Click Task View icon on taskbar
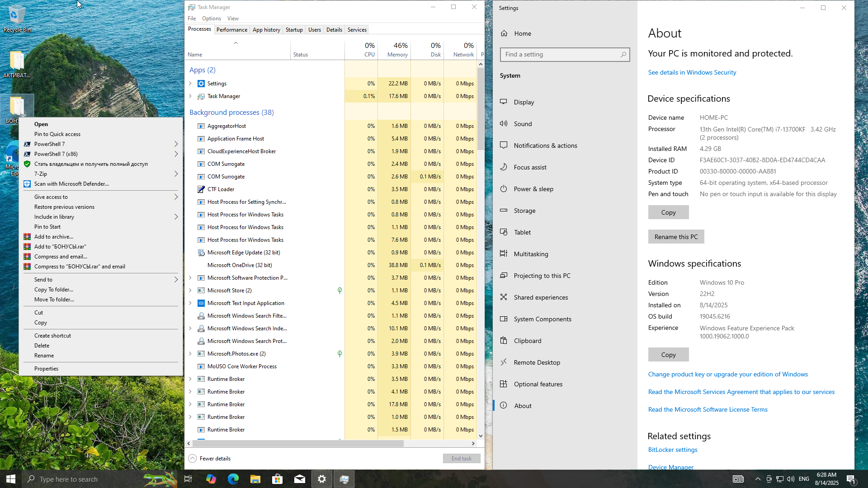Viewport: 868px width, 488px height. pyautogui.click(x=188, y=479)
